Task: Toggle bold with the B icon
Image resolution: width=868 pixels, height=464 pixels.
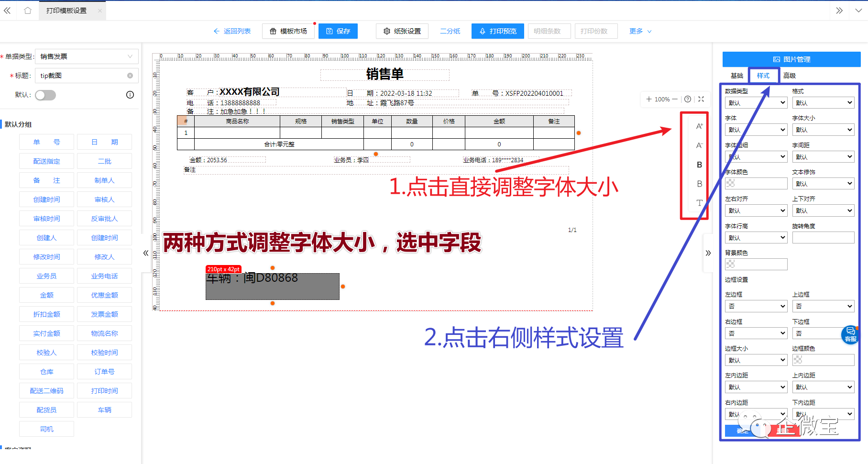Action: (699, 165)
